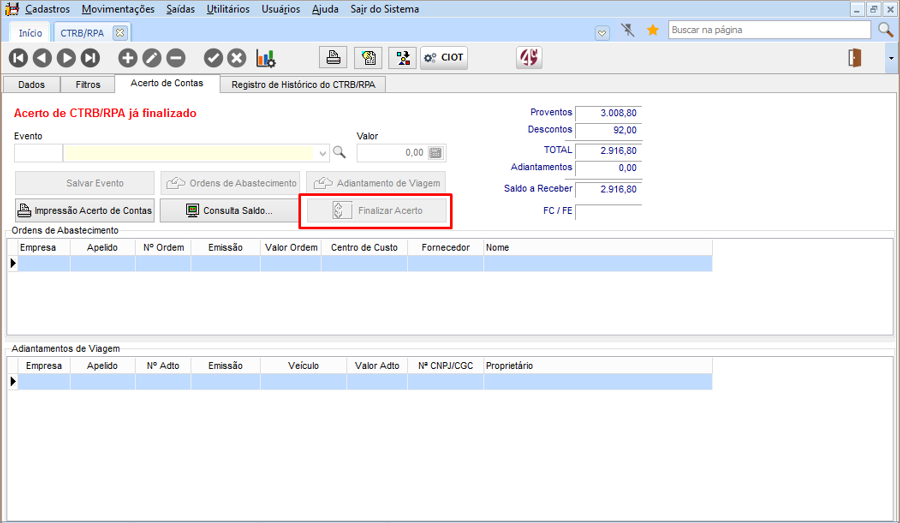Click the Evento search magnifier icon
The image size is (900, 523).
[x=339, y=152]
